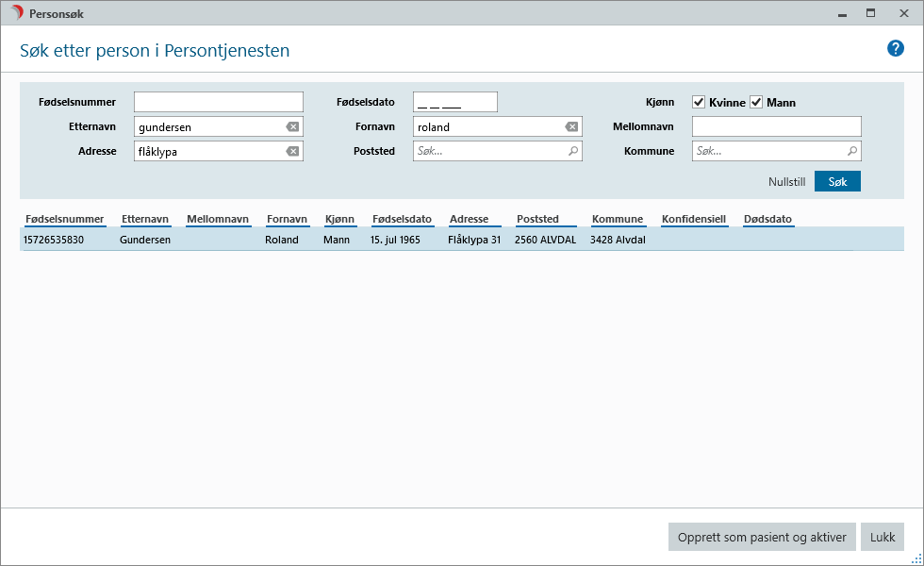This screenshot has height=566, width=924.
Task: Uncheck the Mann checkbox
Action: point(756,102)
